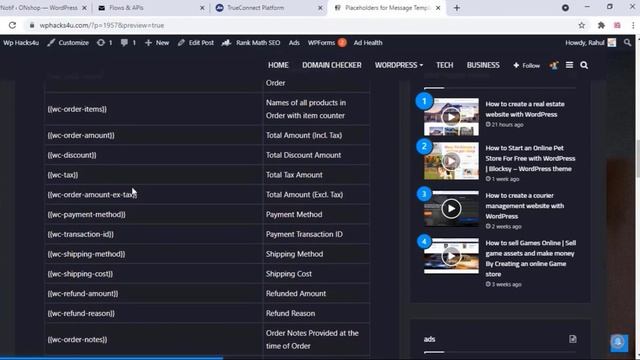Click the {{wc-tax}} placeholder cell

click(x=153, y=175)
